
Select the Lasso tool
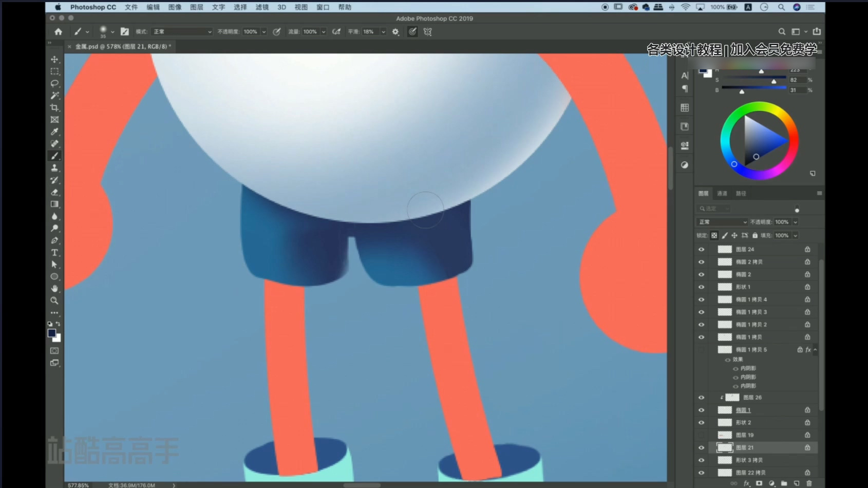54,83
